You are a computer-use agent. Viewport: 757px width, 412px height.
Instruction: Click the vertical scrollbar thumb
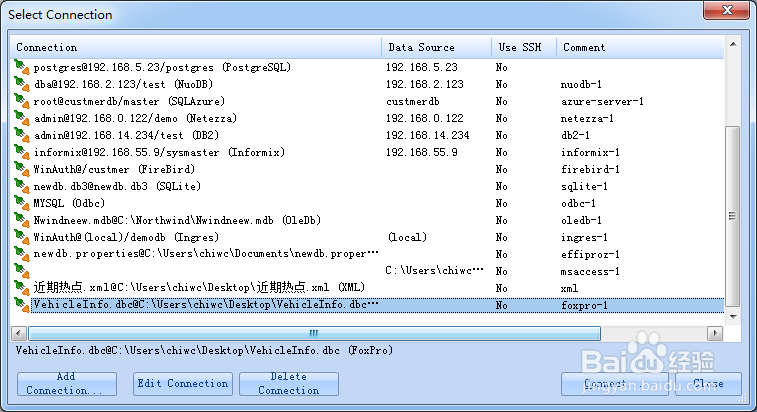coord(733,216)
